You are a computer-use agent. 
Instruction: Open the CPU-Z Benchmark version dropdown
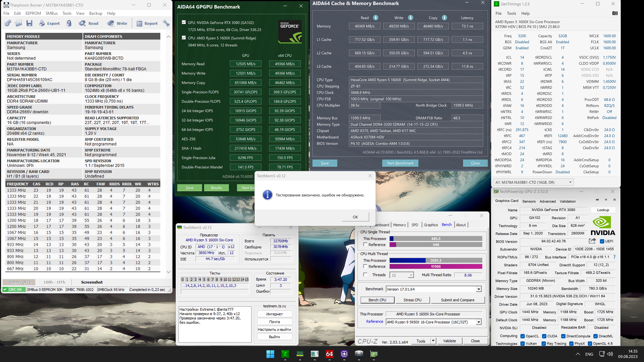[478, 289]
